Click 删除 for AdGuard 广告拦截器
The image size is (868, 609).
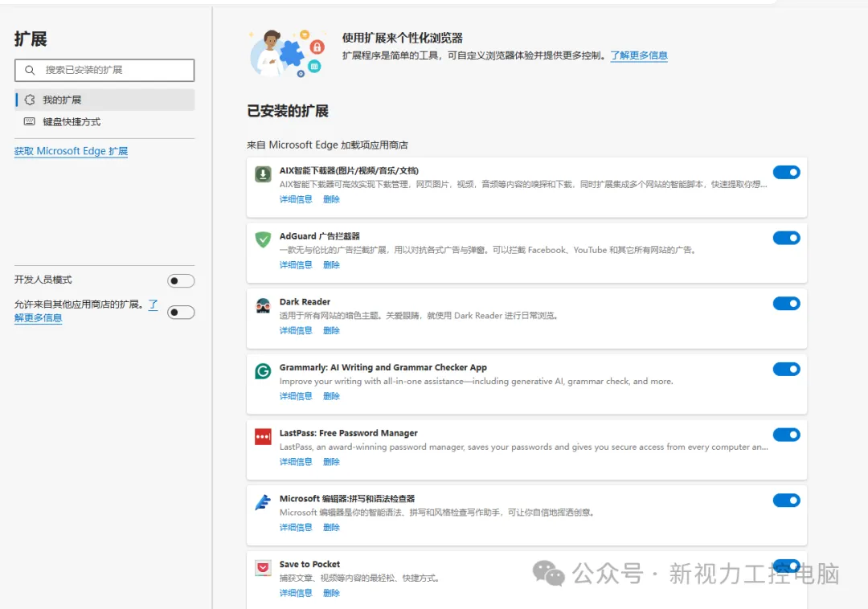(331, 265)
